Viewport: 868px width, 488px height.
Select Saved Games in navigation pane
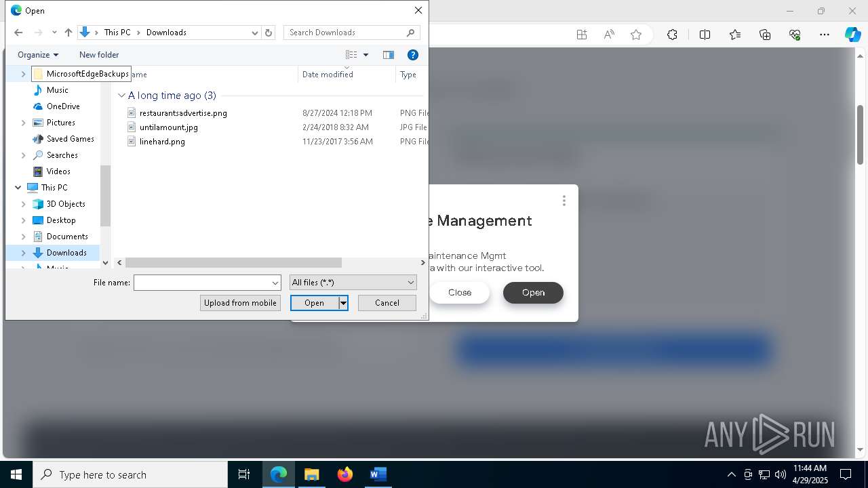[70, 139]
